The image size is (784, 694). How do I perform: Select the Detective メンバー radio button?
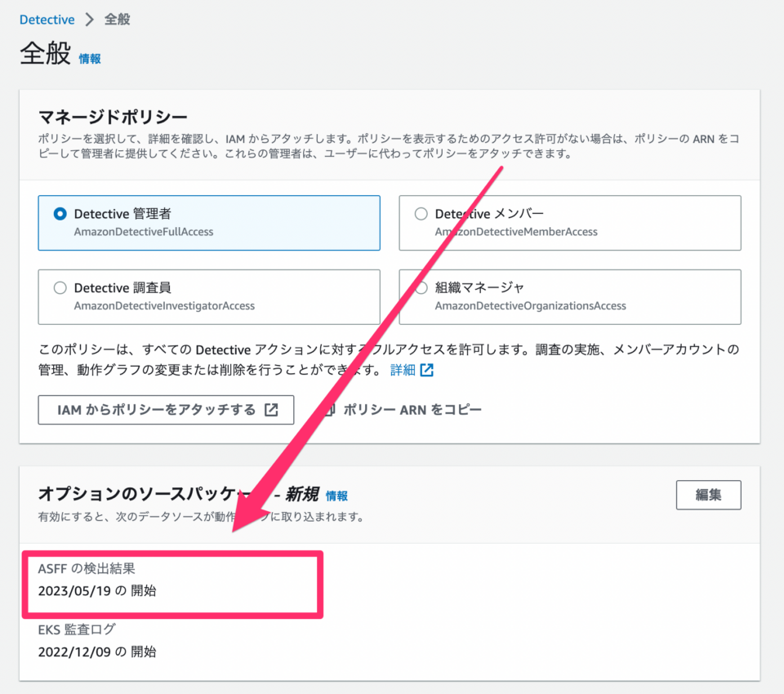421,213
